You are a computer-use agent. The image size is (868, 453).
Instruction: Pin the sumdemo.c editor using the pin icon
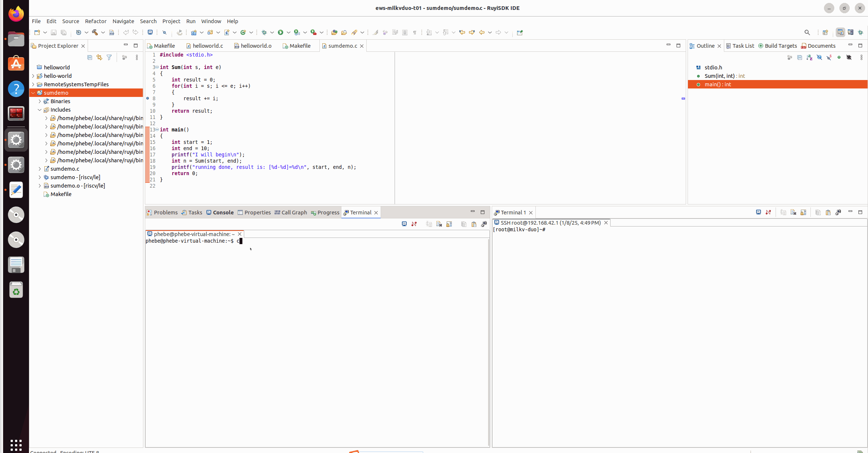point(520,32)
